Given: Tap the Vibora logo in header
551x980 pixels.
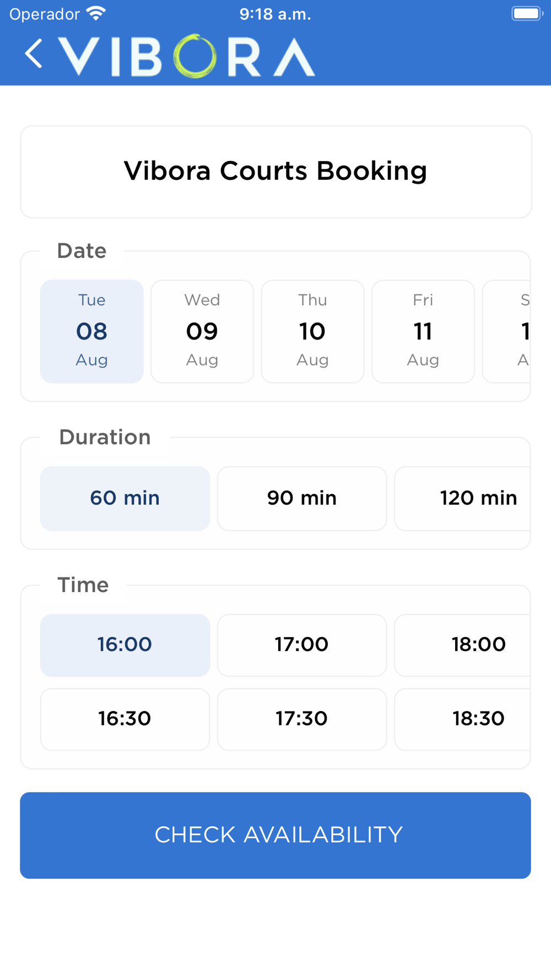Looking at the screenshot, I should coord(187,56).
